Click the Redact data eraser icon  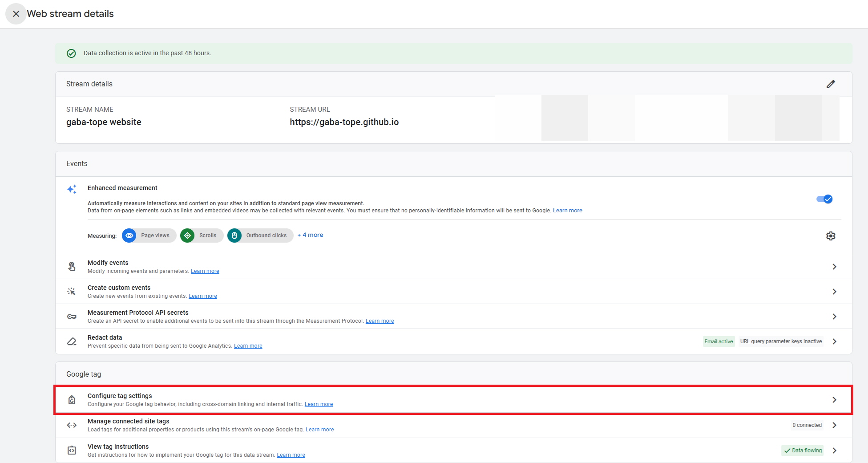tap(72, 341)
